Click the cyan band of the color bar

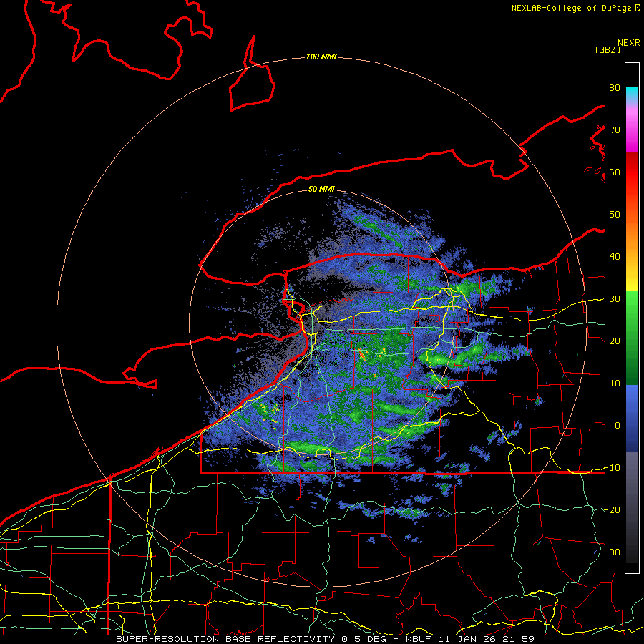pos(632,92)
